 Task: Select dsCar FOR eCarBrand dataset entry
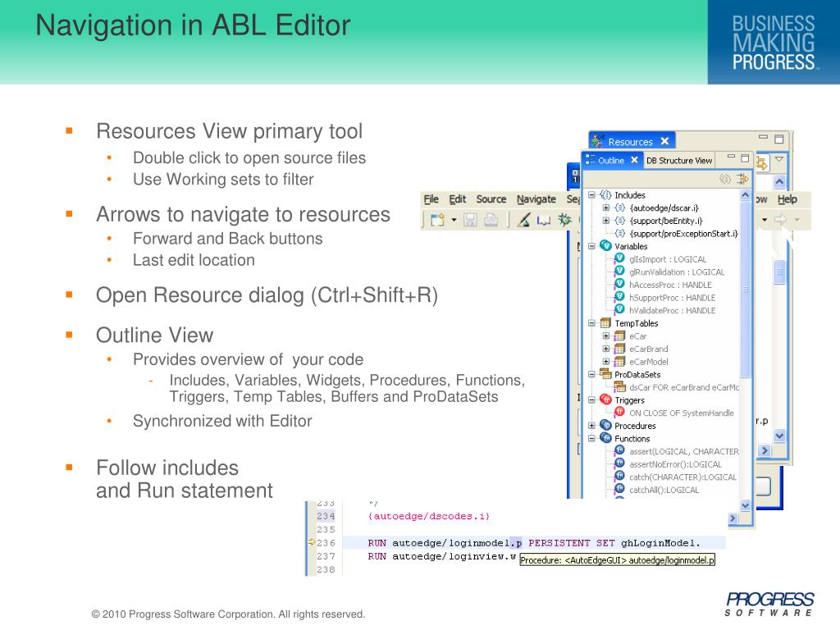coord(684,387)
